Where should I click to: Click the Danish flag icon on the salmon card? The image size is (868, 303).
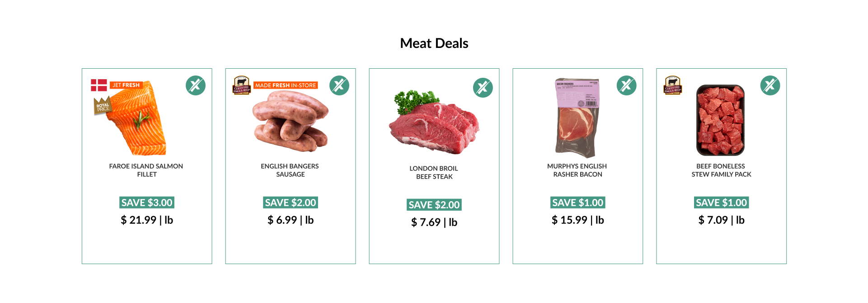99,85
